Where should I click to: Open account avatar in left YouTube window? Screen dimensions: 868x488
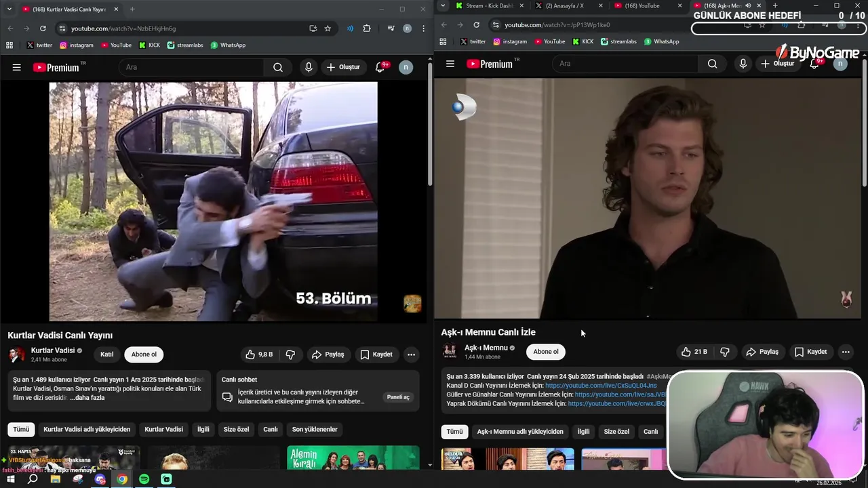[406, 67]
